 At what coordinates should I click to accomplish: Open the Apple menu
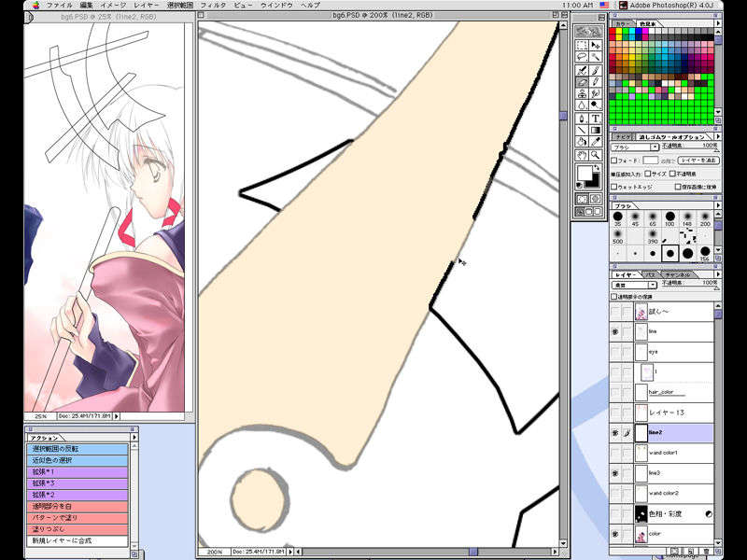coord(36,6)
